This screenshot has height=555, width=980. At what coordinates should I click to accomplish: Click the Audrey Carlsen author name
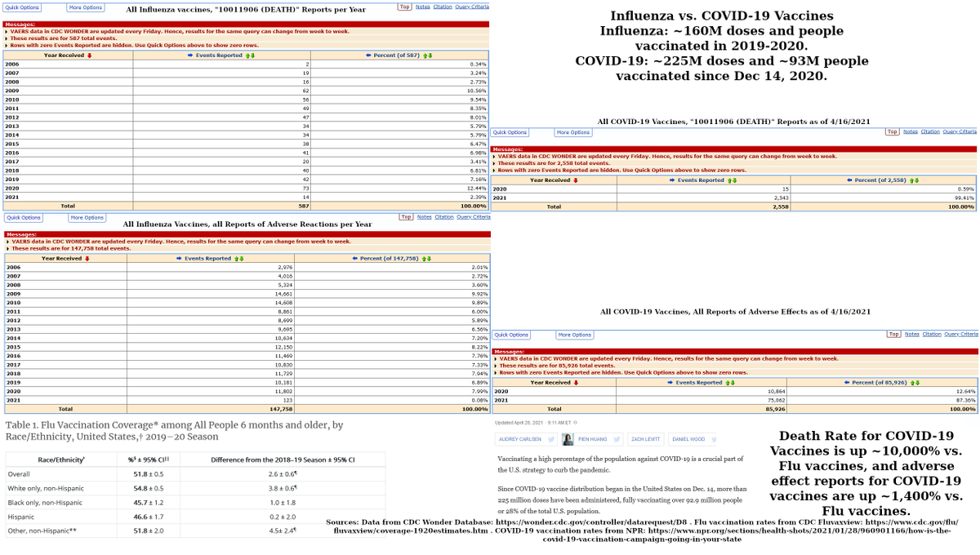(x=520, y=439)
